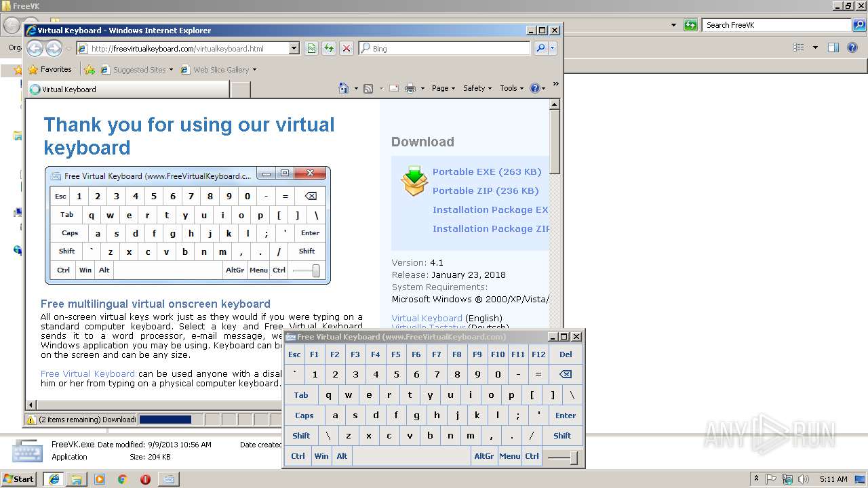Image resolution: width=868 pixels, height=488 pixels.
Task: Expand the FreeVK Explorer address dropdown arrow
Action: click(x=673, y=25)
